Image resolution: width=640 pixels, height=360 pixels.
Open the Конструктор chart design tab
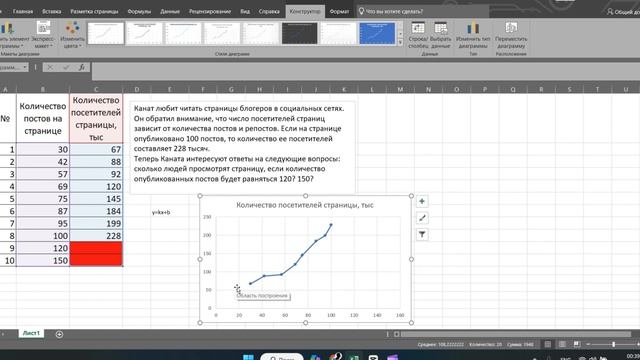pyautogui.click(x=305, y=11)
